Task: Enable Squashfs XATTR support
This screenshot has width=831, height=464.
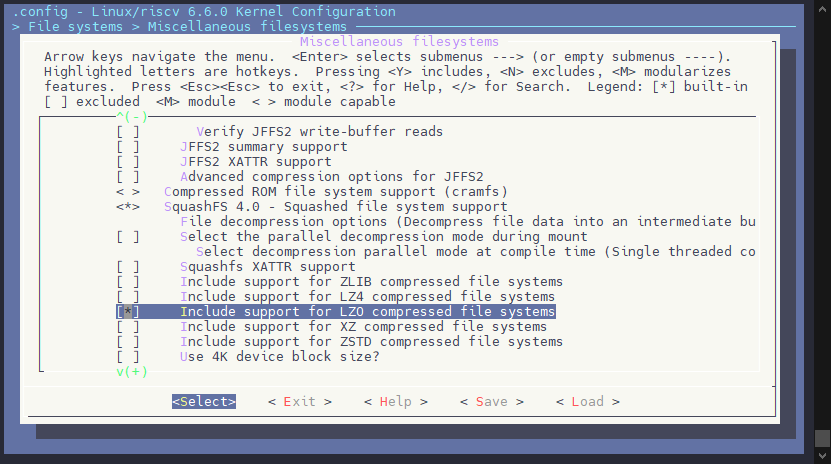Action: pos(128,267)
